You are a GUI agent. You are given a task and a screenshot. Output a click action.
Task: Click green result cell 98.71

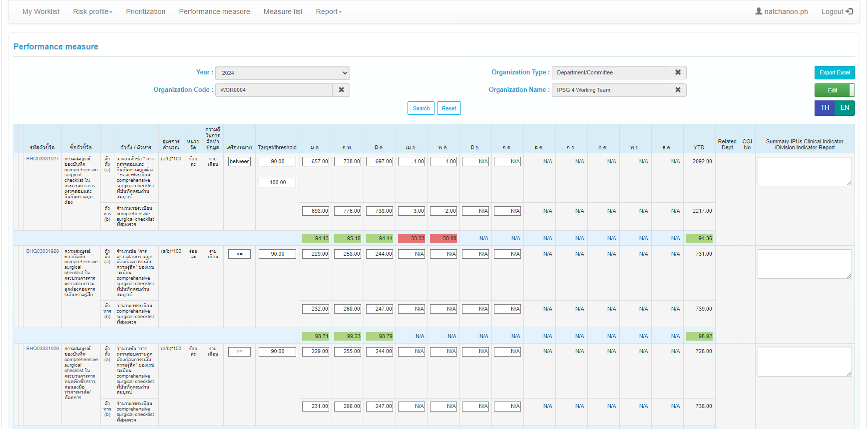(x=316, y=336)
